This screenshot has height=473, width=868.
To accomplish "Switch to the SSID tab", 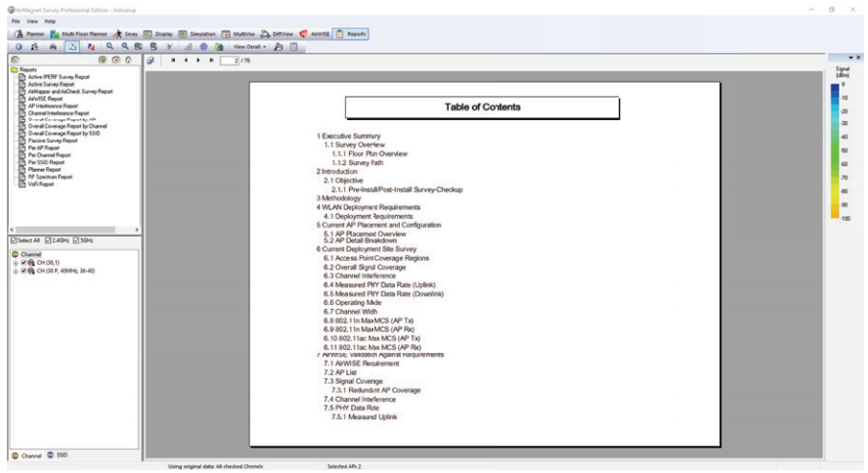I will [x=59, y=455].
